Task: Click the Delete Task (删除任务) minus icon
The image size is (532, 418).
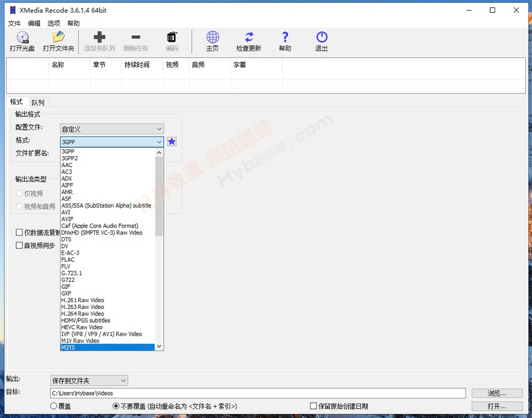Action: point(136,37)
